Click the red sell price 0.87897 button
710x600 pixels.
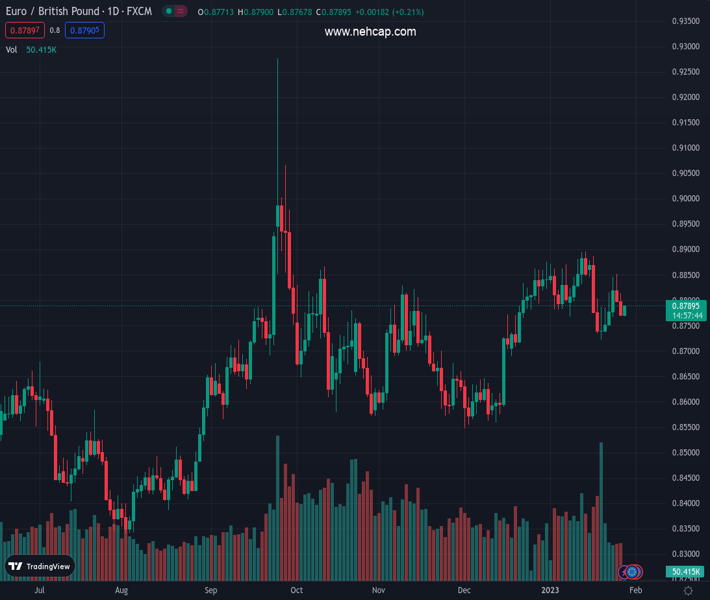pos(25,30)
